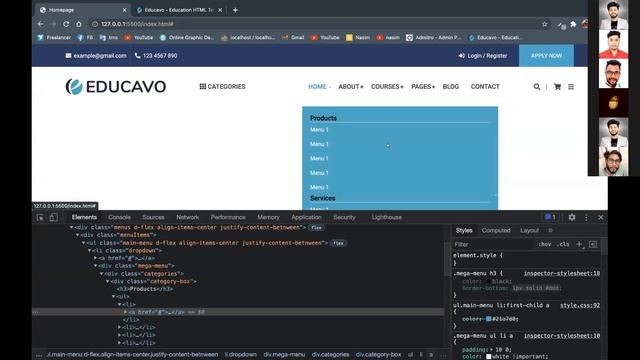Open DevTools settings gear
The height and width of the screenshot is (360, 640).
point(572,217)
